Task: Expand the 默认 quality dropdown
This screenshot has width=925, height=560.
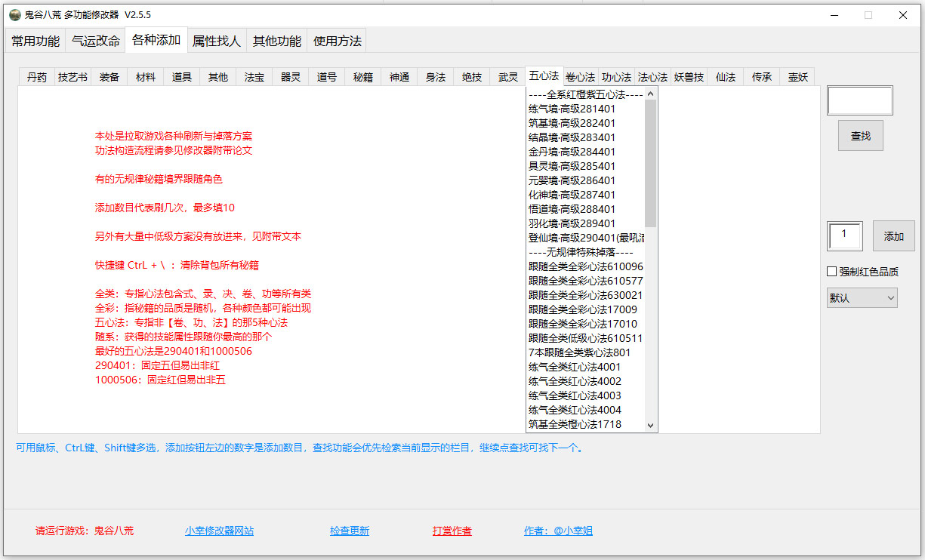Action: point(862,298)
